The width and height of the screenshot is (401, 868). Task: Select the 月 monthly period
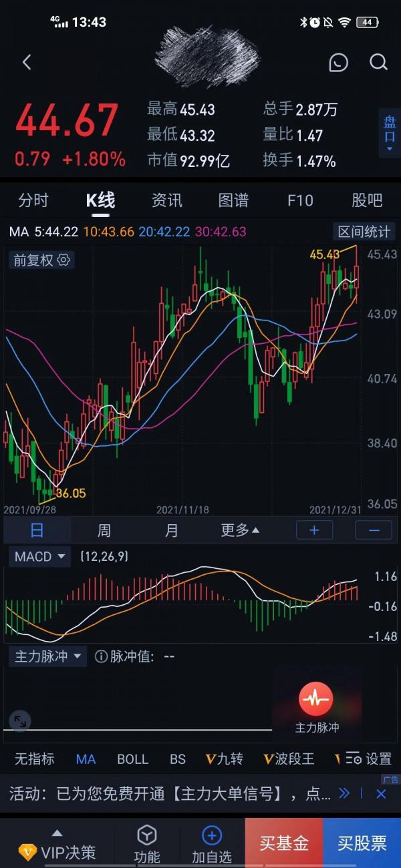172,530
